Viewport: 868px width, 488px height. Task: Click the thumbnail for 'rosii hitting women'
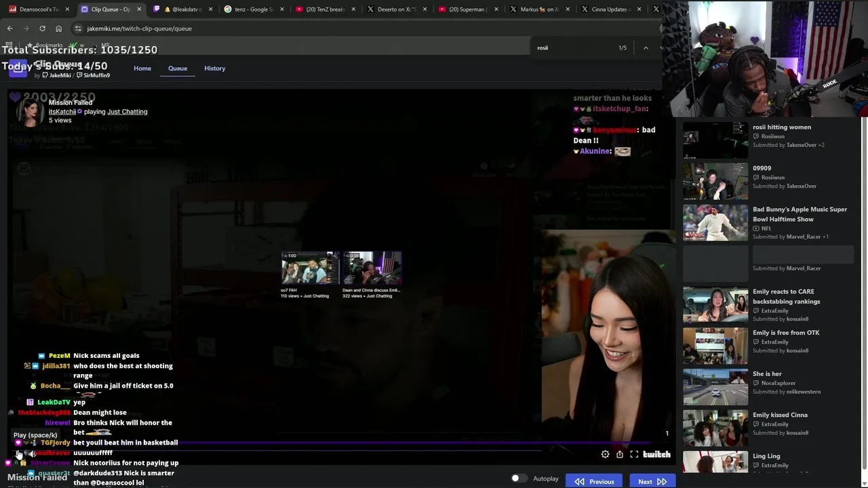pyautogui.click(x=715, y=140)
